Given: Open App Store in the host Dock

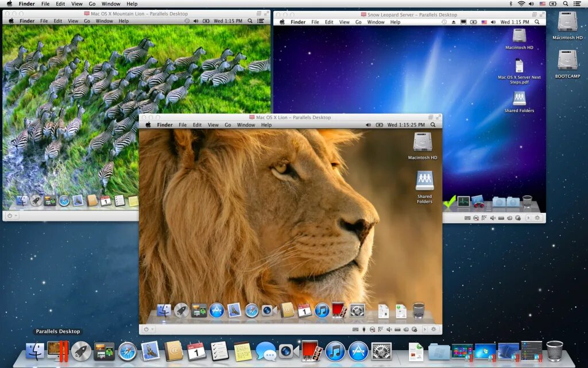Looking at the screenshot, I should 358,351.
